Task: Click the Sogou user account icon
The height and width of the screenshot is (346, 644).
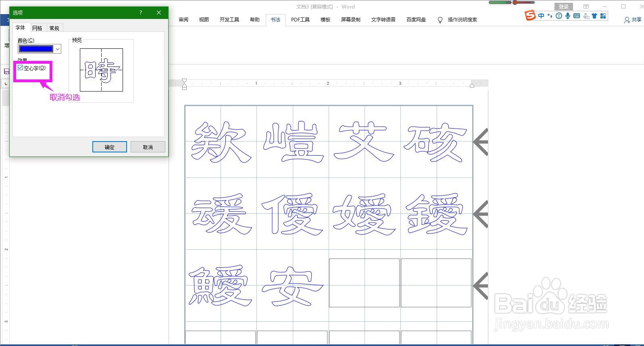Action: 587,16
